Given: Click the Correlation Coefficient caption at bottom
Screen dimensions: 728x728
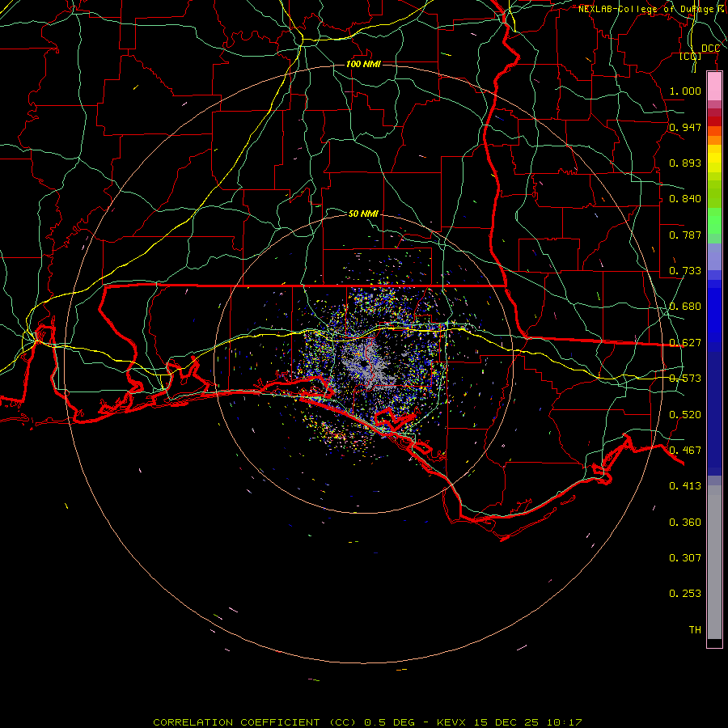Looking at the screenshot, I should [367, 722].
